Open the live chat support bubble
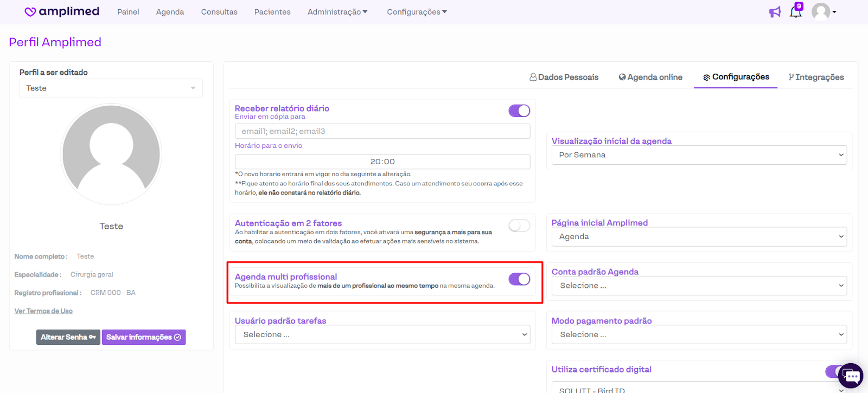The width and height of the screenshot is (868, 393). [x=851, y=376]
